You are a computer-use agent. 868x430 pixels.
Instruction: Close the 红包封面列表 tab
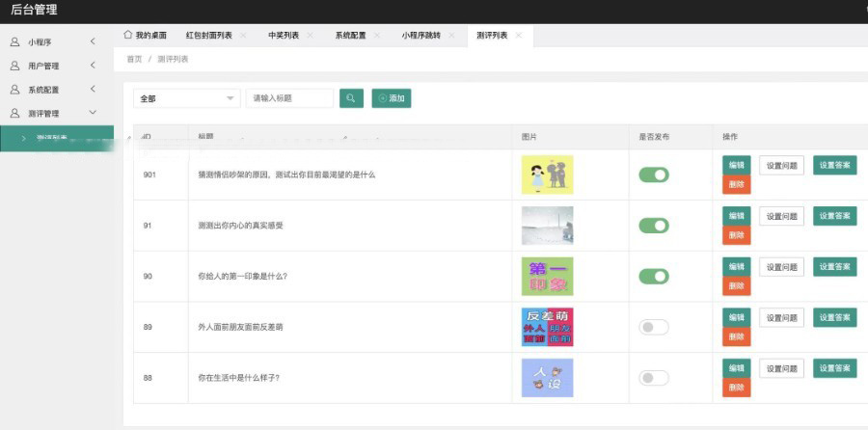coord(243,36)
